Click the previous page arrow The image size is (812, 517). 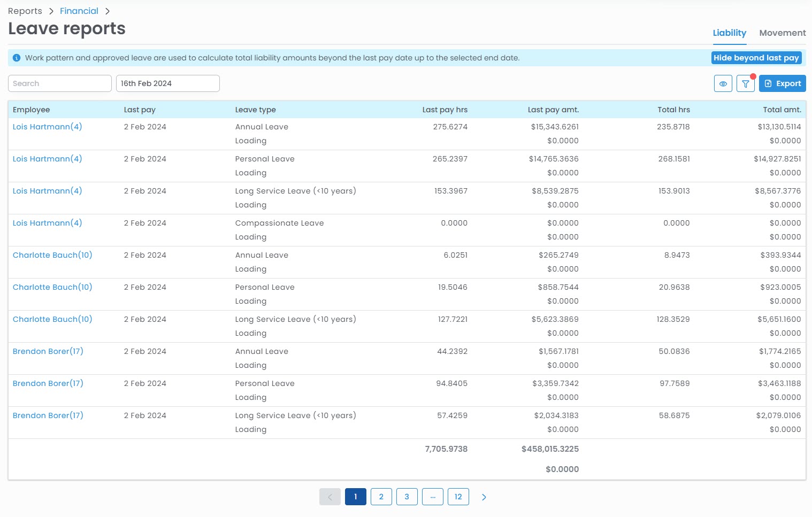[330, 497]
